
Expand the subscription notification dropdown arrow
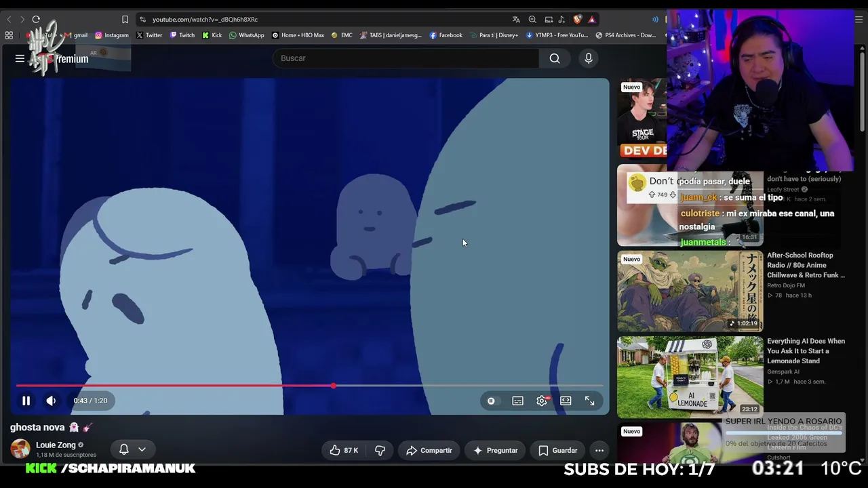click(x=142, y=449)
